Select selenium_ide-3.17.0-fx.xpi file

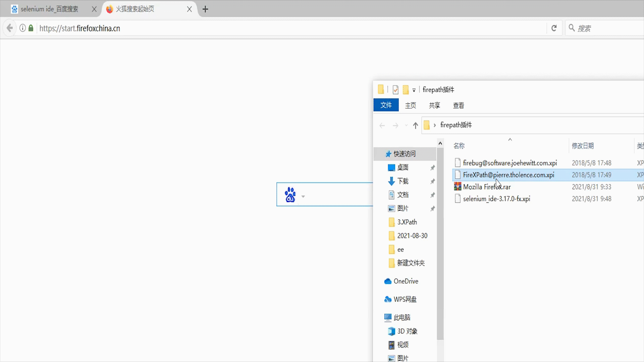pos(496,199)
